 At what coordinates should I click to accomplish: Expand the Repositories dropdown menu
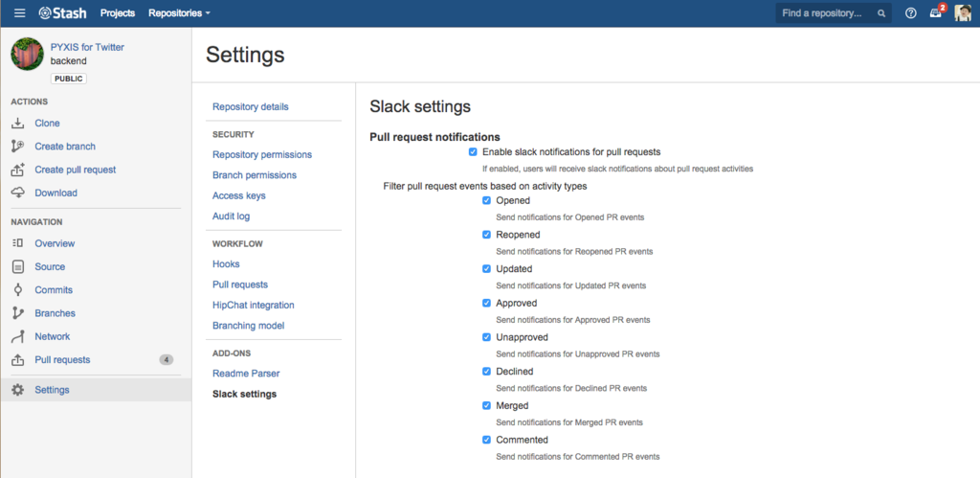(179, 13)
